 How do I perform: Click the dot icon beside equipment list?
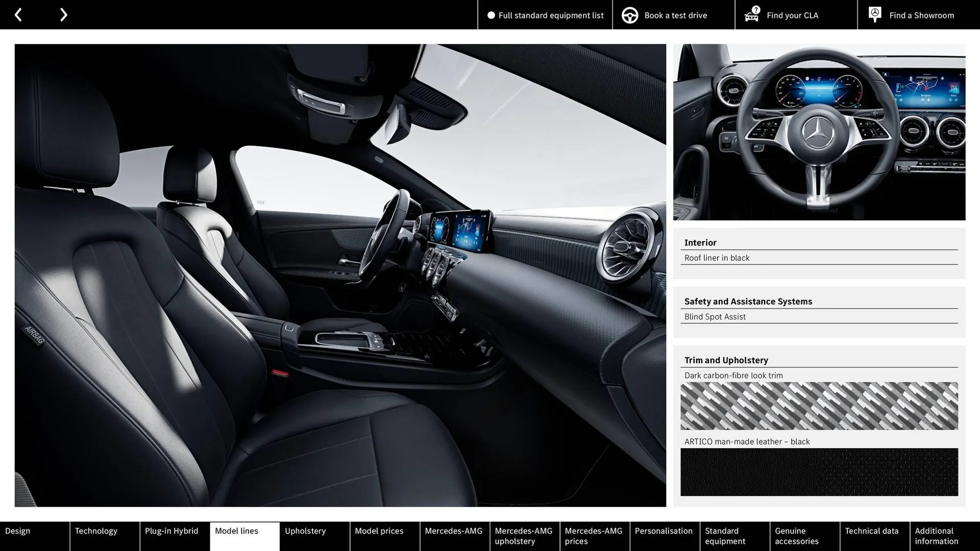491,15
